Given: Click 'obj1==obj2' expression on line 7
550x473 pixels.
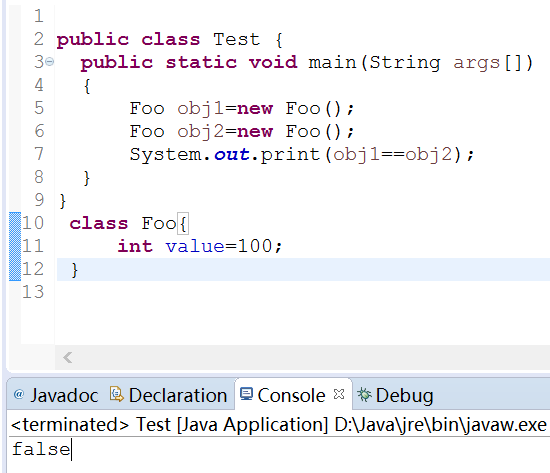Looking at the screenshot, I should 393,155.
